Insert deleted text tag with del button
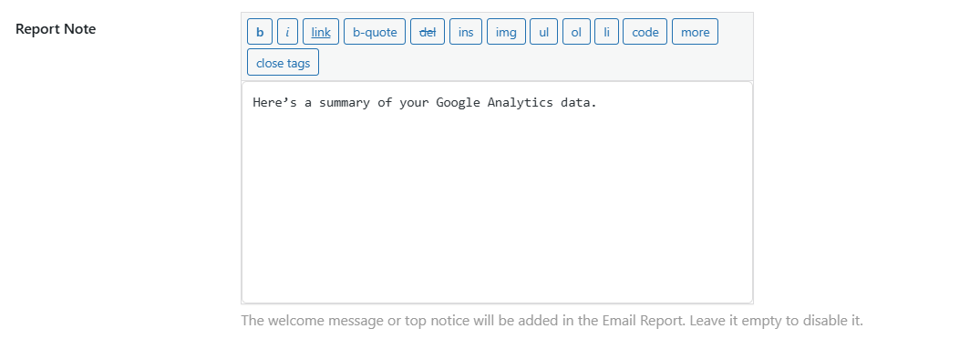 click(428, 32)
